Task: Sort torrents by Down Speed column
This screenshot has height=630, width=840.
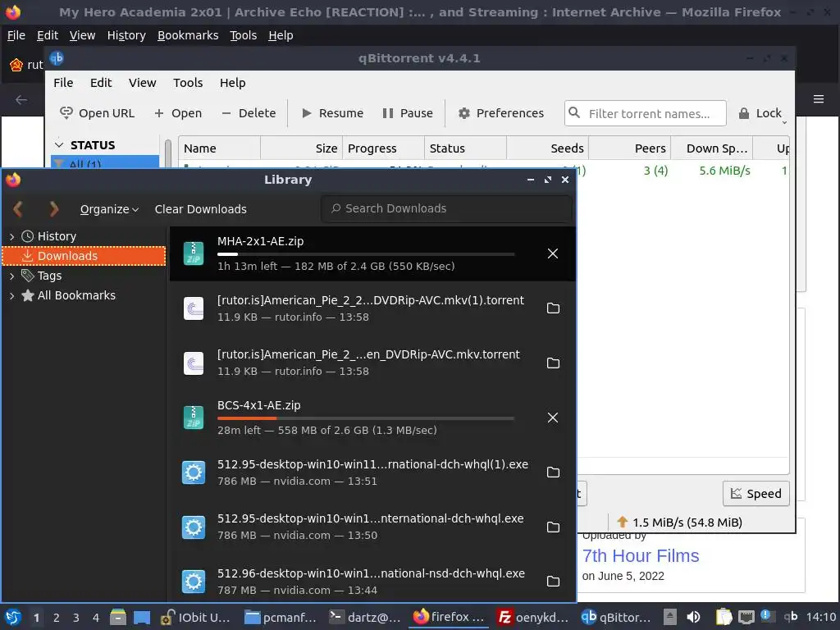Action: coord(711,148)
